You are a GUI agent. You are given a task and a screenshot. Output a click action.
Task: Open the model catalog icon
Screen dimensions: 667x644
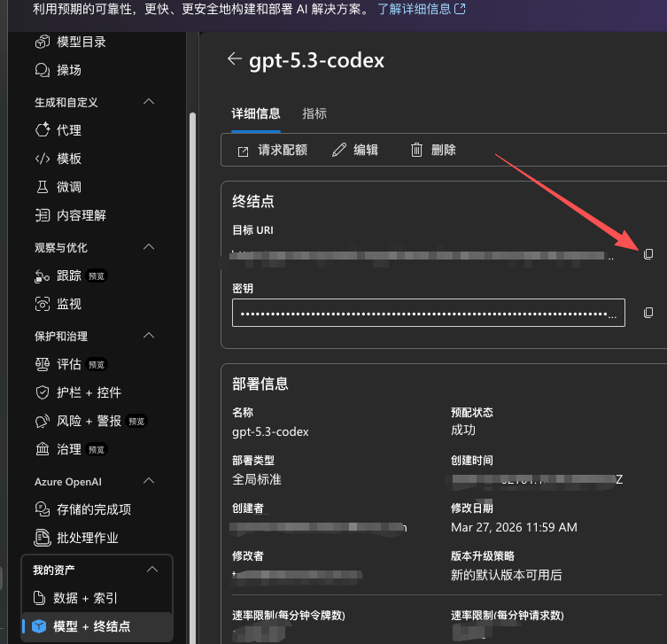pos(43,42)
